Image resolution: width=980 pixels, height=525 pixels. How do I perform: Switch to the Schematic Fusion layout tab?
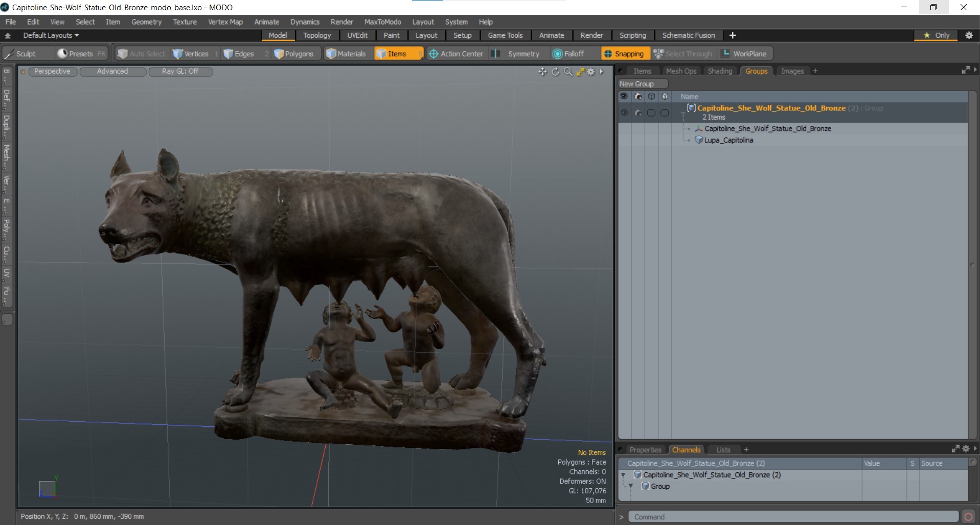pyautogui.click(x=689, y=35)
